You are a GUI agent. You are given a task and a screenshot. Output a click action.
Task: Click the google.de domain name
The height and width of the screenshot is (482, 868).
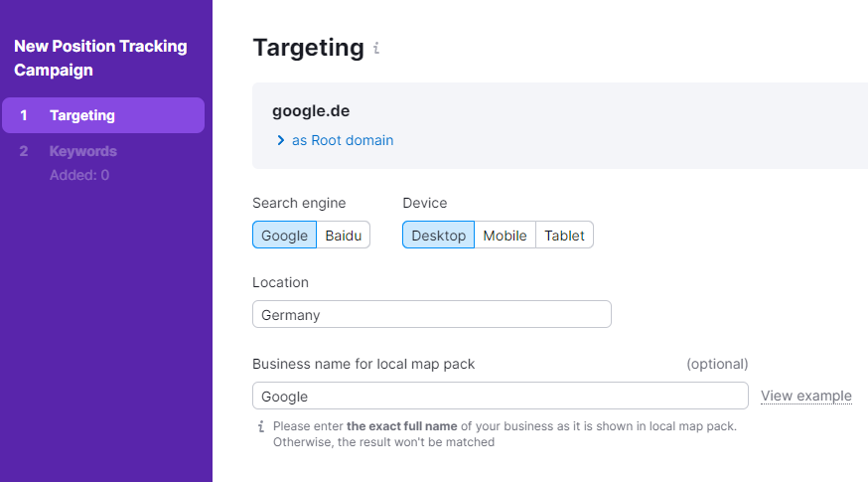(x=311, y=111)
